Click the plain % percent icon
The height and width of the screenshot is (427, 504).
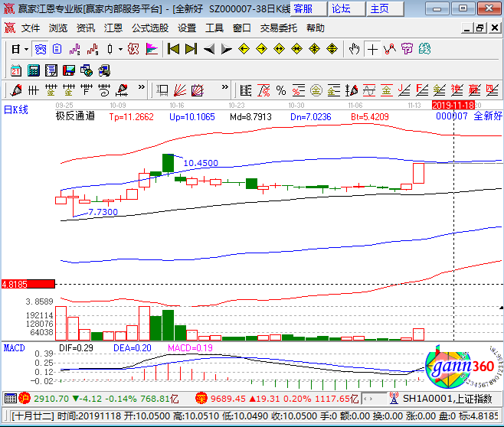coord(281,90)
